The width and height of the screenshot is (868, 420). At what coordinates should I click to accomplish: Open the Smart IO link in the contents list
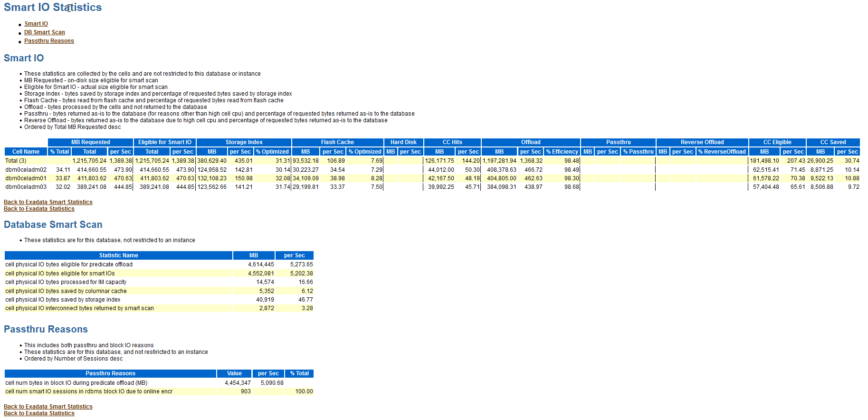tap(36, 24)
